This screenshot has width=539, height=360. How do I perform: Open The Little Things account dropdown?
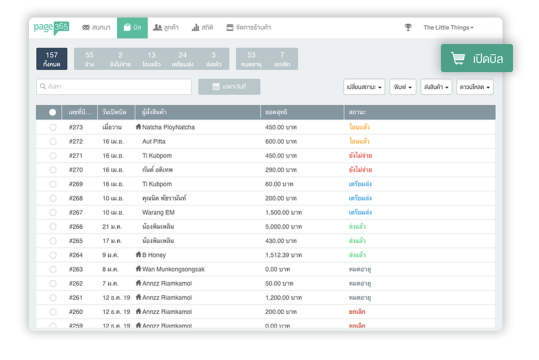click(x=448, y=28)
